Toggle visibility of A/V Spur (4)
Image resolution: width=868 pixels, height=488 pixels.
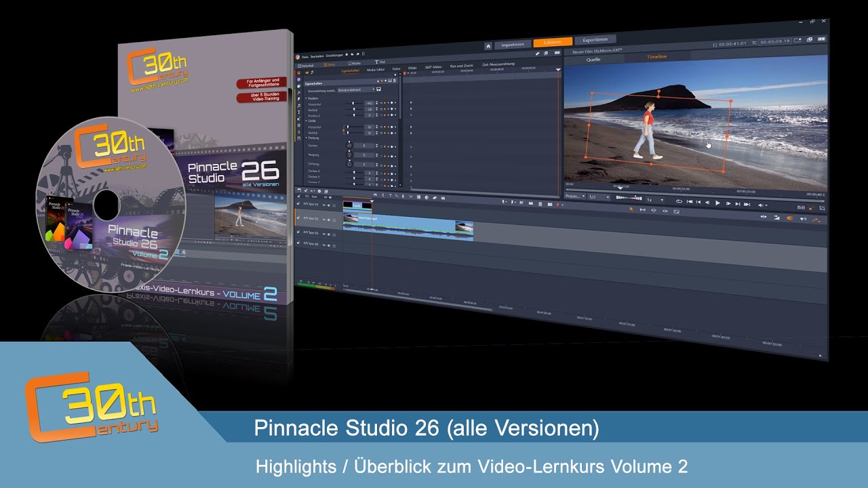pos(324,245)
